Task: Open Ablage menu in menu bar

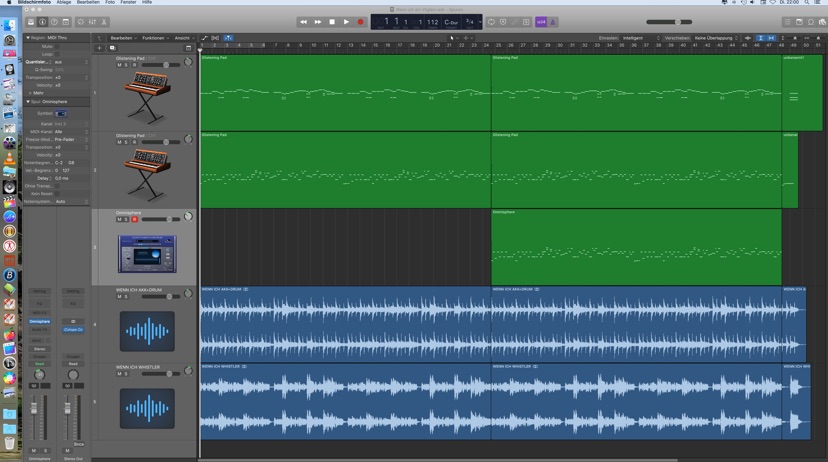Action: click(63, 2)
